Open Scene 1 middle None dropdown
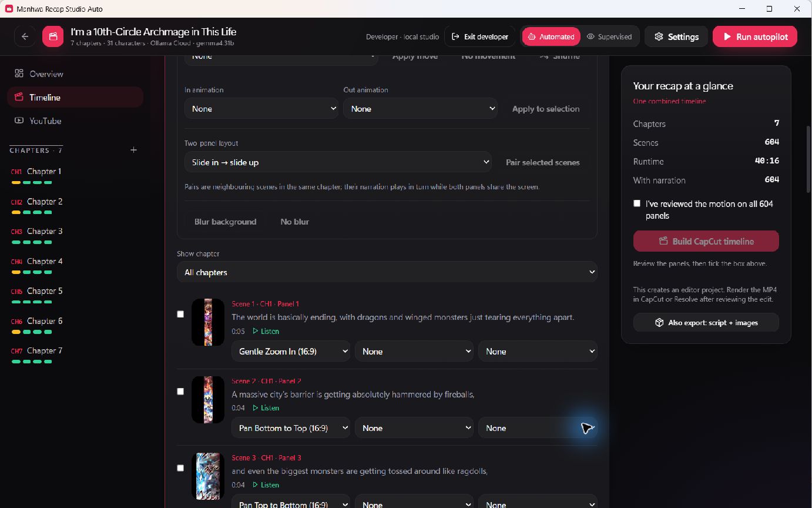 (x=414, y=352)
